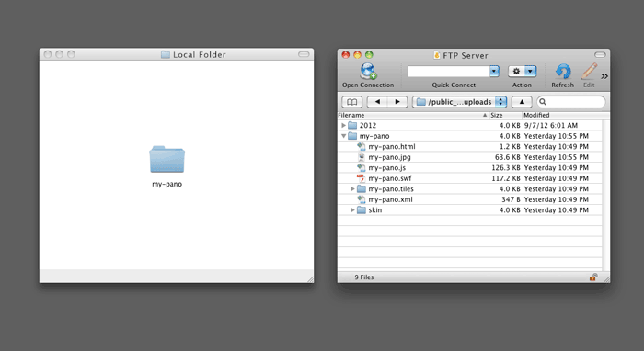Image resolution: width=644 pixels, height=351 pixels.
Task: Click the 63.6 KB size value
Action: 508,157
